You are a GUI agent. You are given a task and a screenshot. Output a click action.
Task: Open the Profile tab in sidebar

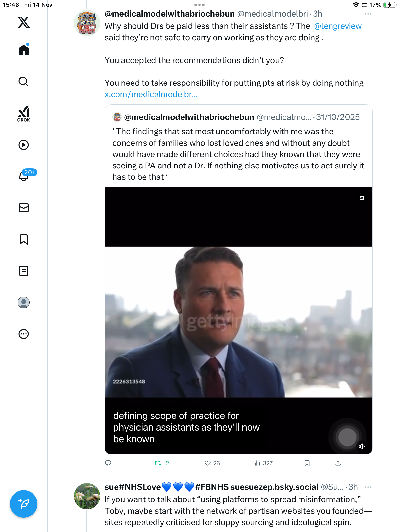point(24,302)
